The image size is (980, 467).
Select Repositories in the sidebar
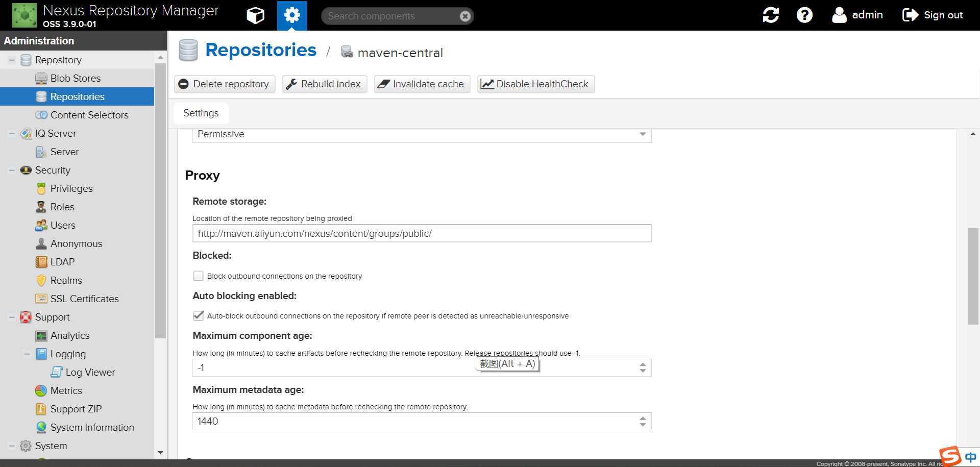pyautogui.click(x=77, y=96)
